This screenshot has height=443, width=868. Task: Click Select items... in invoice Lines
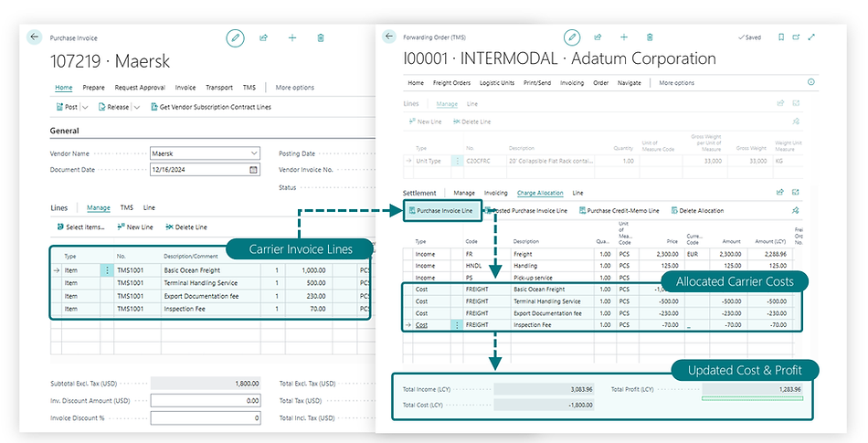tap(80, 227)
